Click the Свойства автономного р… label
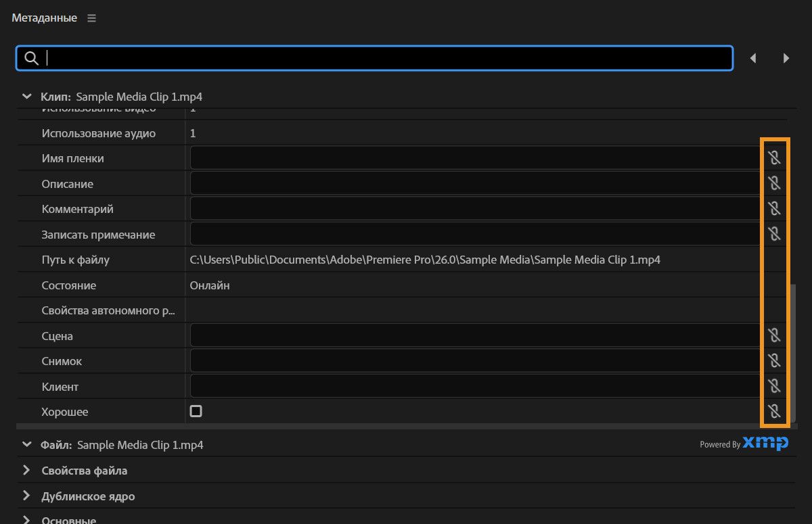The width and height of the screenshot is (812, 524). coord(108,311)
